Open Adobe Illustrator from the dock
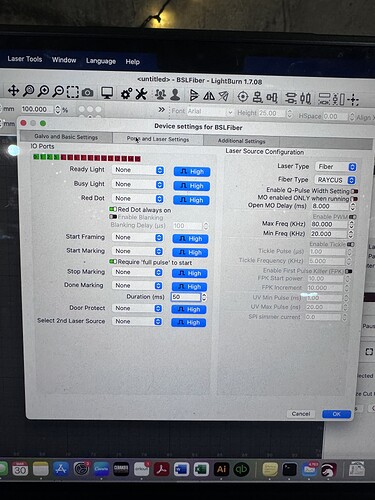Screen dimensions: 375x500 click(x=221, y=469)
